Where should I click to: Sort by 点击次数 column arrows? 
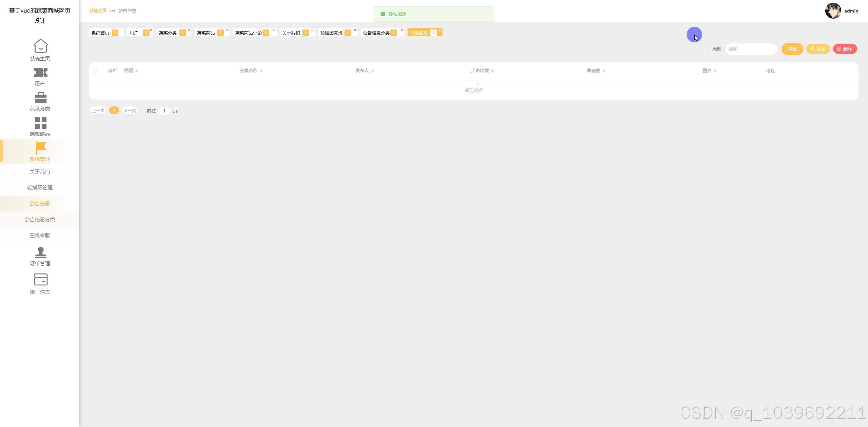click(x=493, y=71)
